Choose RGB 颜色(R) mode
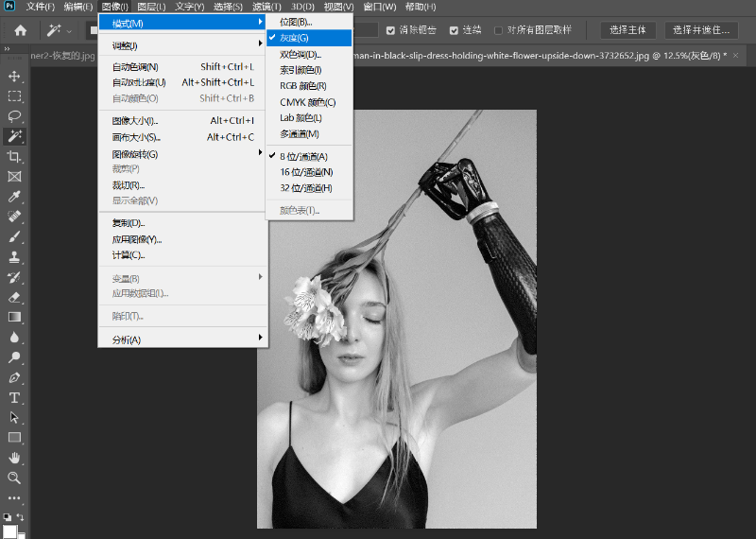Screen dimensions: 756x539 (x=302, y=86)
